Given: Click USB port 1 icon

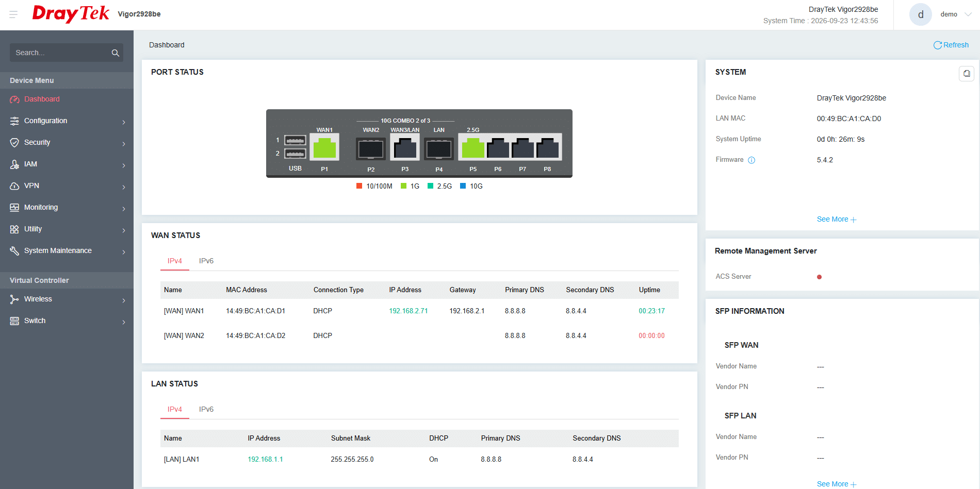Looking at the screenshot, I should coord(295,140).
